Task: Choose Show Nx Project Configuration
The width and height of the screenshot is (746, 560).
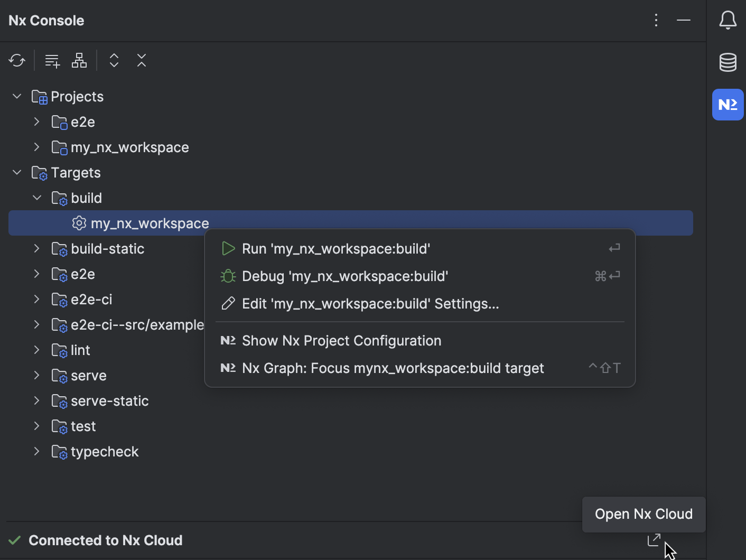Action: click(x=341, y=341)
